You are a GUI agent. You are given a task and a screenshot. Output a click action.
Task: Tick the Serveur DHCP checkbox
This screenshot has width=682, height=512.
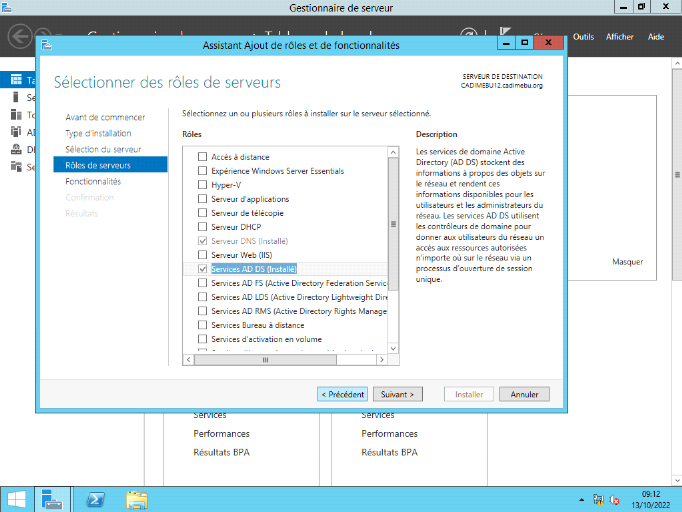point(202,227)
